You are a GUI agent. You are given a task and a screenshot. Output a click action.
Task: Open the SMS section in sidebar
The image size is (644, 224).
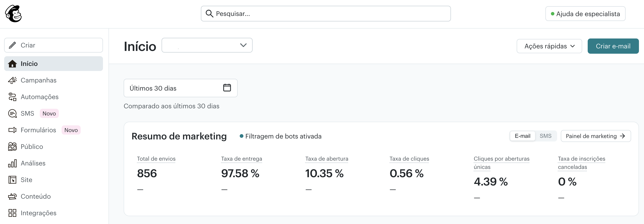point(28,113)
